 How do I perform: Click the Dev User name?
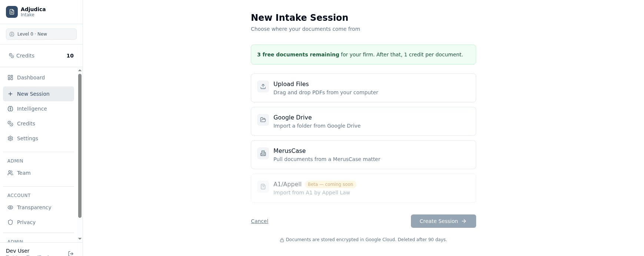tap(18, 251)
